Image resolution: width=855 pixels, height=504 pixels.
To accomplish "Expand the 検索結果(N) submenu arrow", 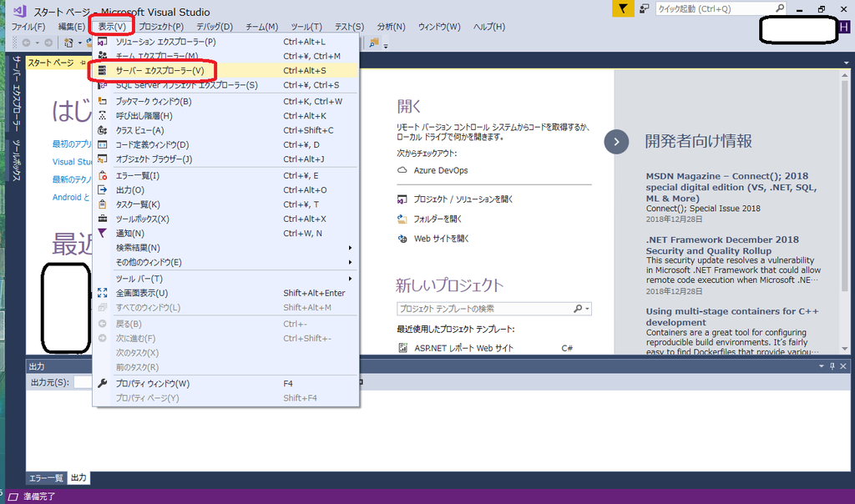I will pyautogui.click(x=350, y=248).
